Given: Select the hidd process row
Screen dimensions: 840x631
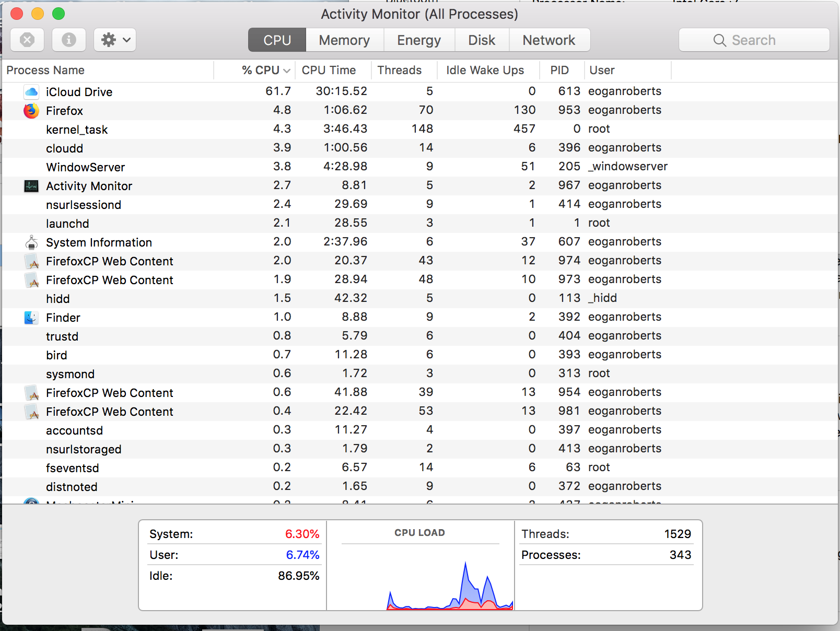Looking at the screenshot, I should click(420, 299).
